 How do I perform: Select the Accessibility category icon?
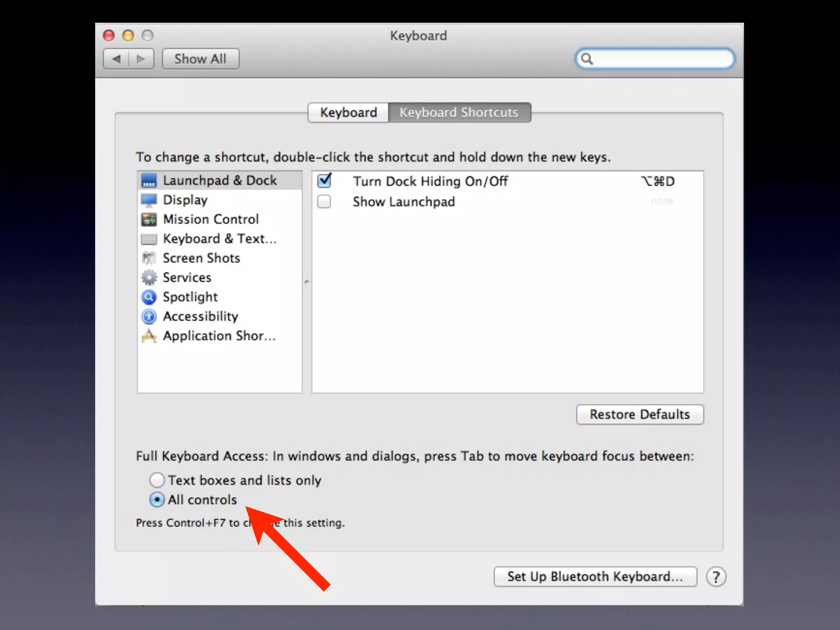tap(149, 316)
